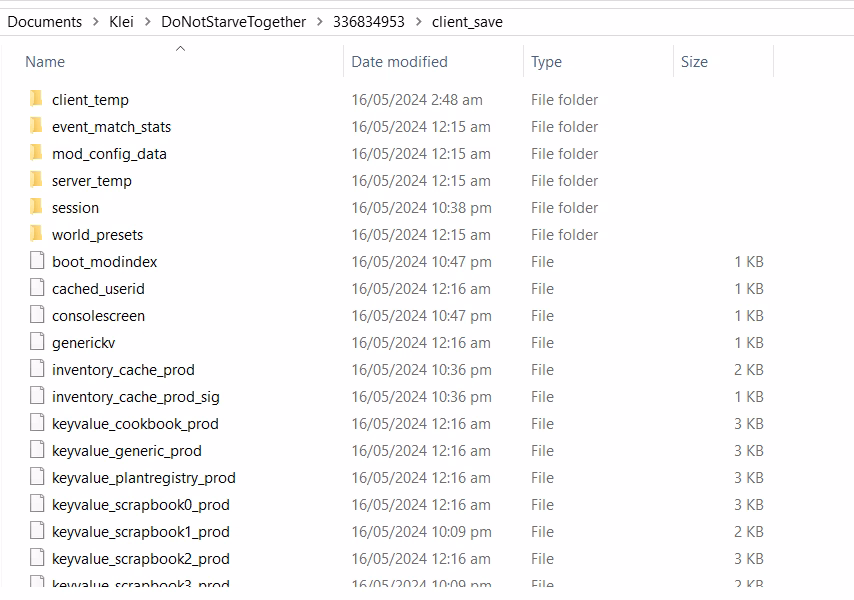The width and height of the screenshot is (854, 600).
Task: Navigate to 336834953 breadcrumb
Action: [369, 22]
